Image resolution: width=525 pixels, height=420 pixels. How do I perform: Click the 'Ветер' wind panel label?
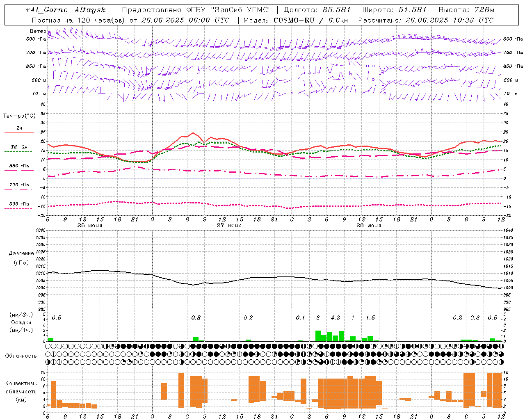point(38,31)
